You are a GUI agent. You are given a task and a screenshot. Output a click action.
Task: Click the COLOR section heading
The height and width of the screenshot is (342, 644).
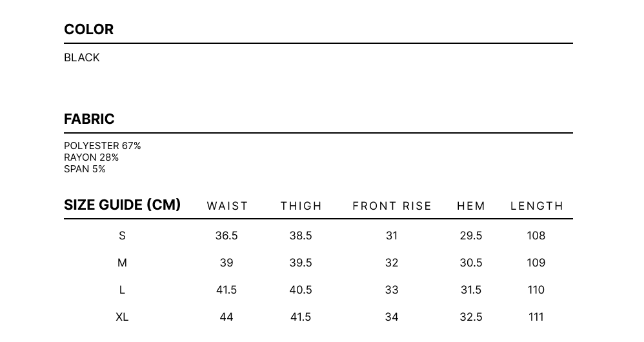(88, 29)
